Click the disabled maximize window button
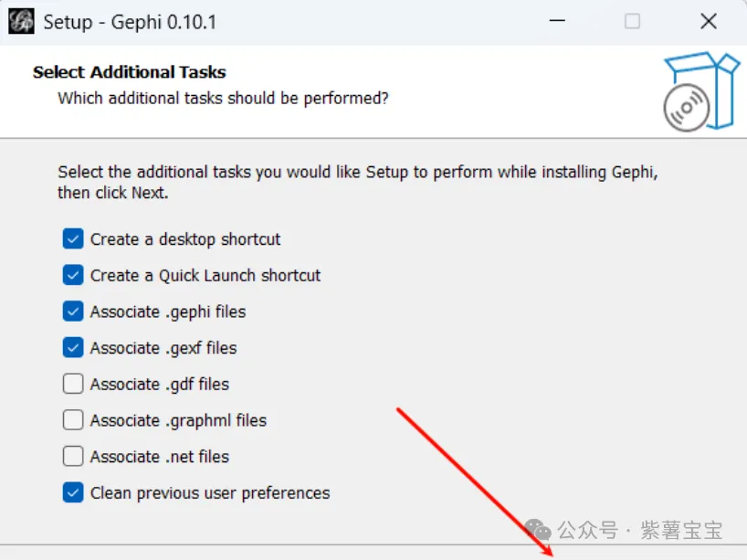This screenshot has width=747, height=560. [632, 21]
